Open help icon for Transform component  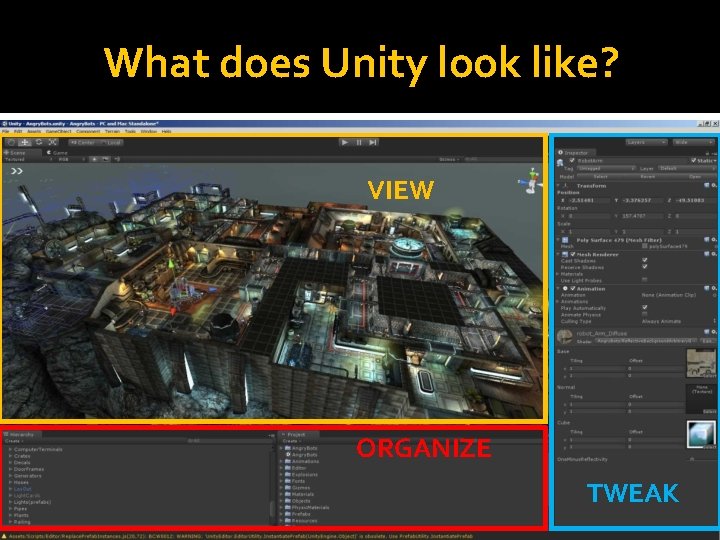point(707,186)
